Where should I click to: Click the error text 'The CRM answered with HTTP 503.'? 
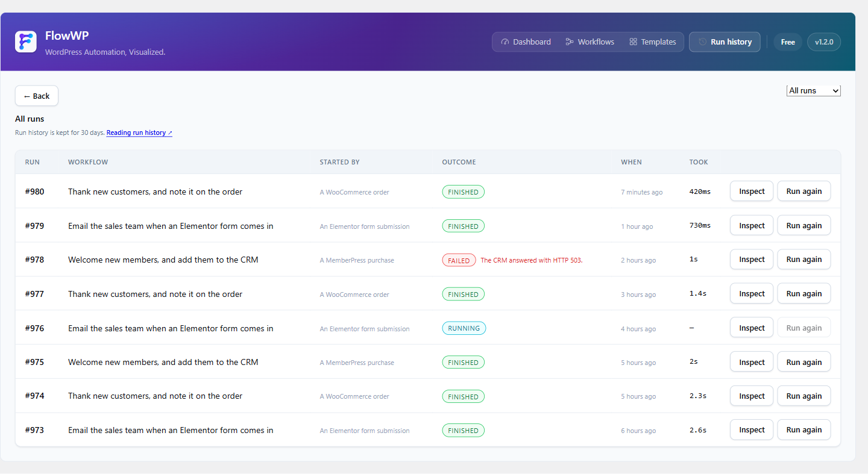532,261
